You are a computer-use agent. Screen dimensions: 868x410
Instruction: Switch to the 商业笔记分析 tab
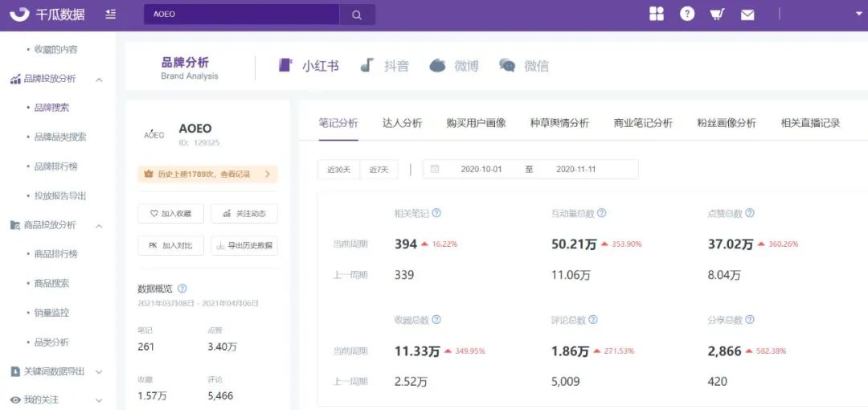click(x=643, y=123)
